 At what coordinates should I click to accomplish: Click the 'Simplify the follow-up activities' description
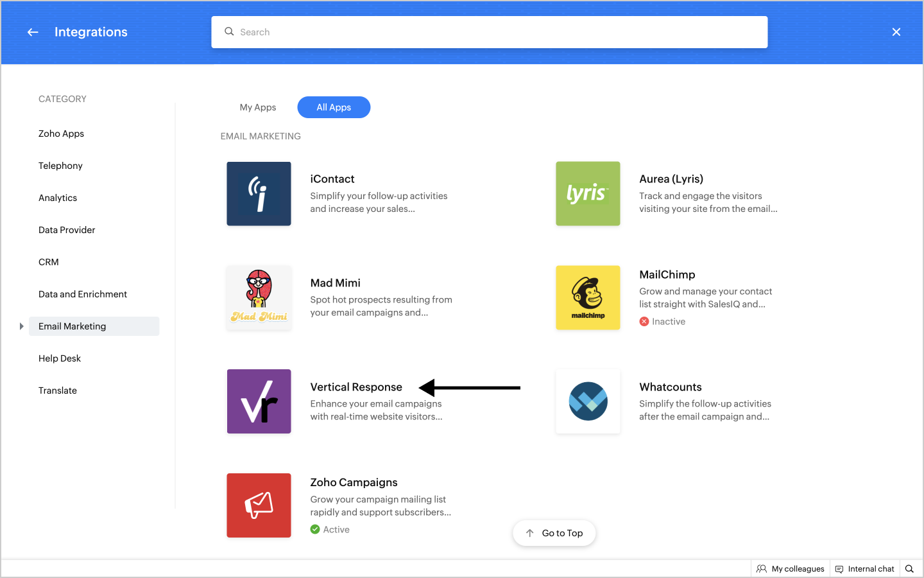(705, 410)
